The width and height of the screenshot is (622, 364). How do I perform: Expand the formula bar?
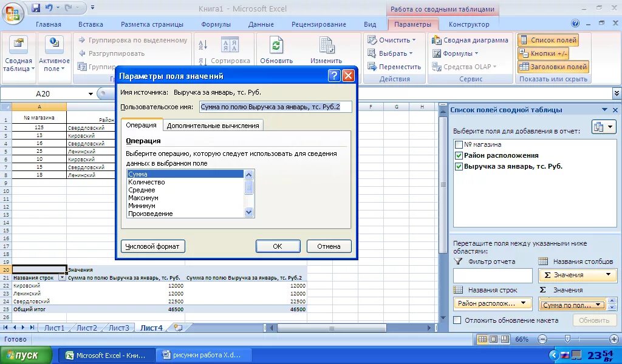coord(617,93)
